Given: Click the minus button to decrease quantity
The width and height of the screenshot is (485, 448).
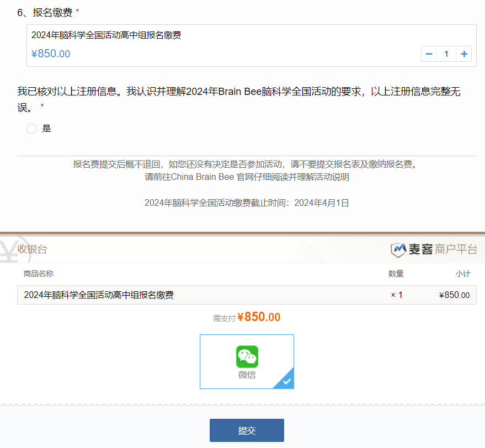Looking at the screenshot, I should click(429, 54).
